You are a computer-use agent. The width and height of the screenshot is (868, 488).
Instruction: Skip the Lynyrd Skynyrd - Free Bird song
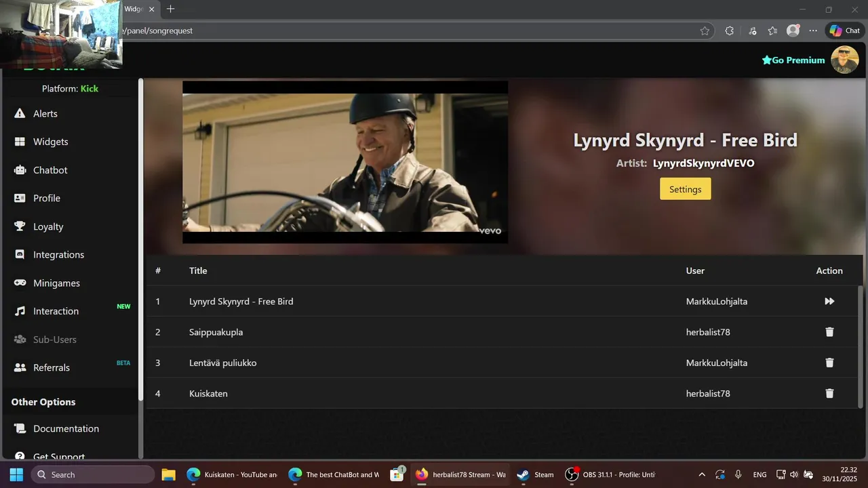coord(829,301)
